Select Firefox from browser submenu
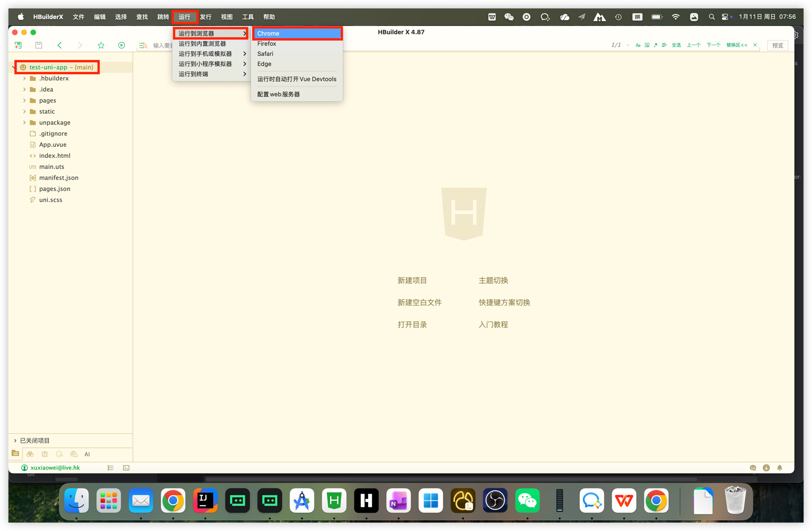 (267, 44)
